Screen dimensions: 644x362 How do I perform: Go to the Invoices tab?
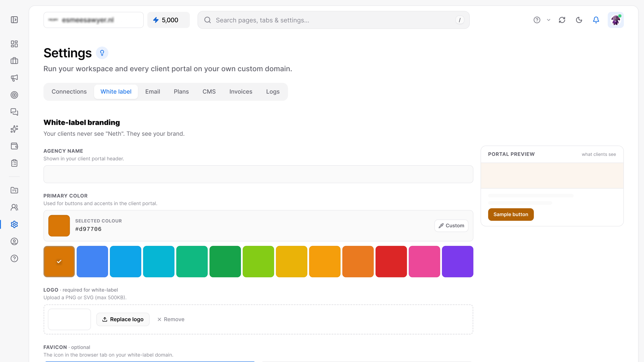pyautogui.click(x=241, y=92)
